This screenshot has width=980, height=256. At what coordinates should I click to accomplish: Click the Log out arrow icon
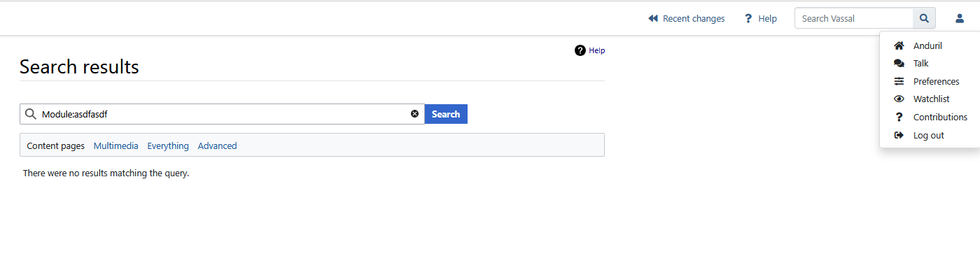click(899, 135)
